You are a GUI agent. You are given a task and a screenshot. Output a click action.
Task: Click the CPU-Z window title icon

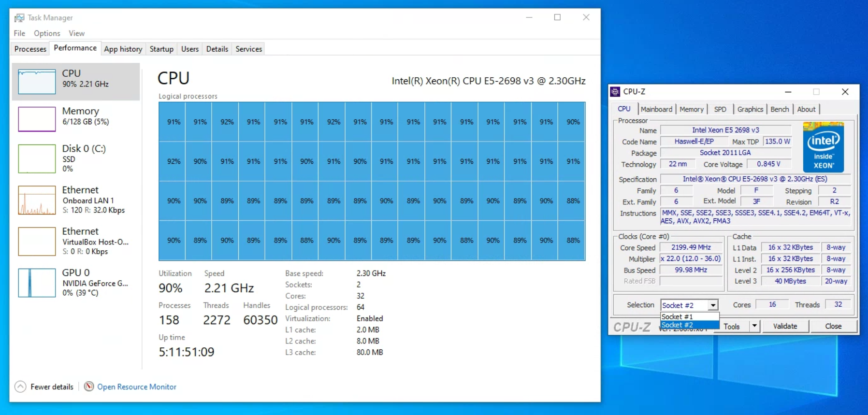point(615,92)
